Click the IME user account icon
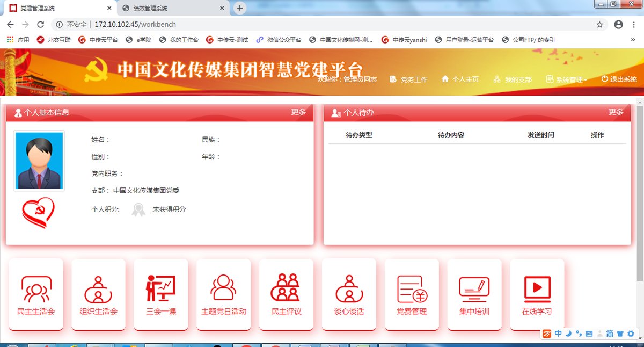 599,334
